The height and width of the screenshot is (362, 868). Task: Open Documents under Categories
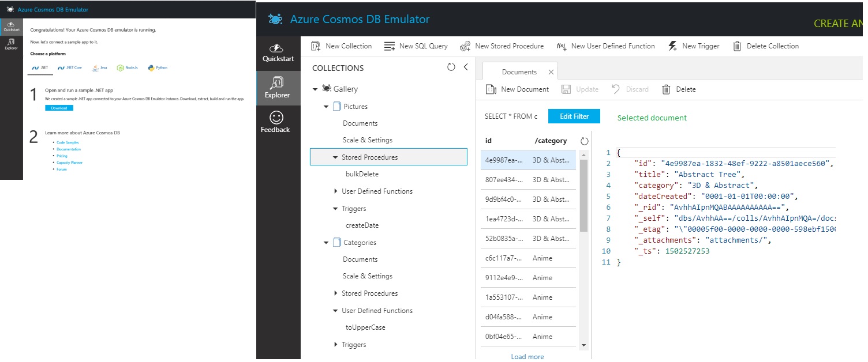[x=360, y=259]
